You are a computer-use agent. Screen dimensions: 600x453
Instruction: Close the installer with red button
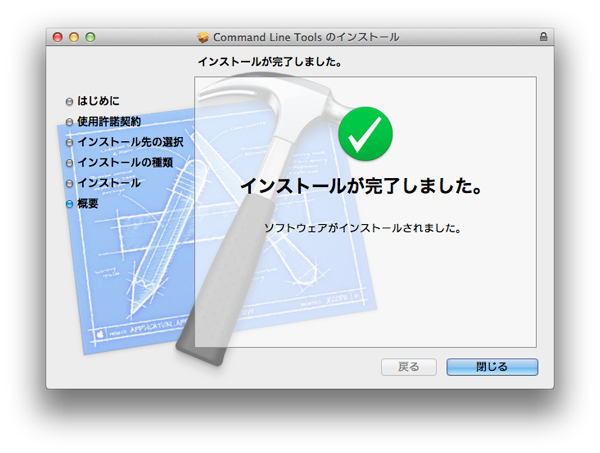tap(57, 37)
